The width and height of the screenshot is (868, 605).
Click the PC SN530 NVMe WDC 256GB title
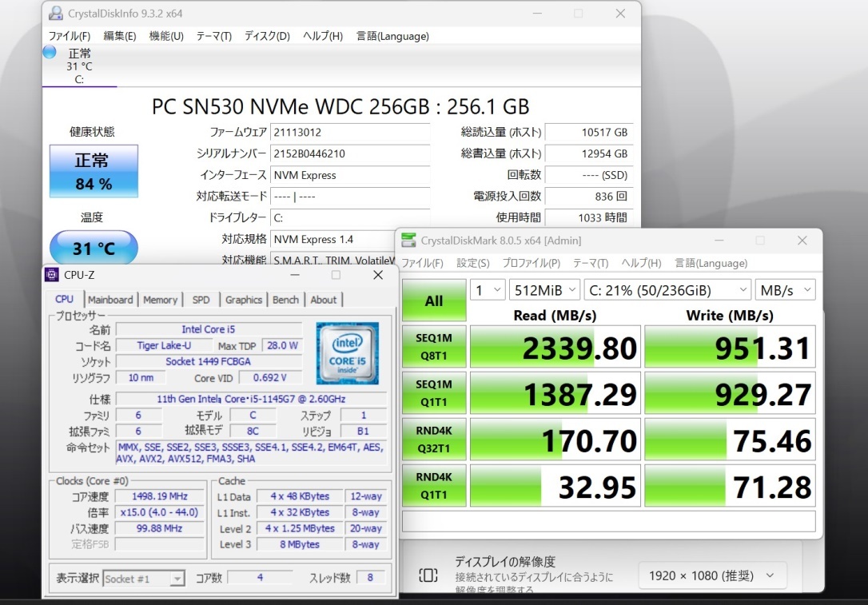coord(340,106)
